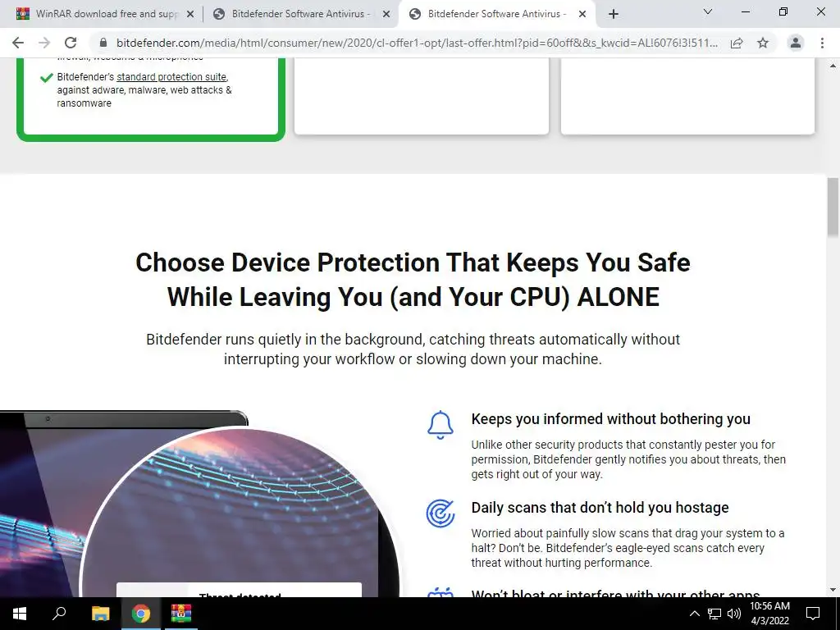Viewport: 840px width, 630px height.
Task: Open File Explorer from the taskbar
Action: click(100, 614)
